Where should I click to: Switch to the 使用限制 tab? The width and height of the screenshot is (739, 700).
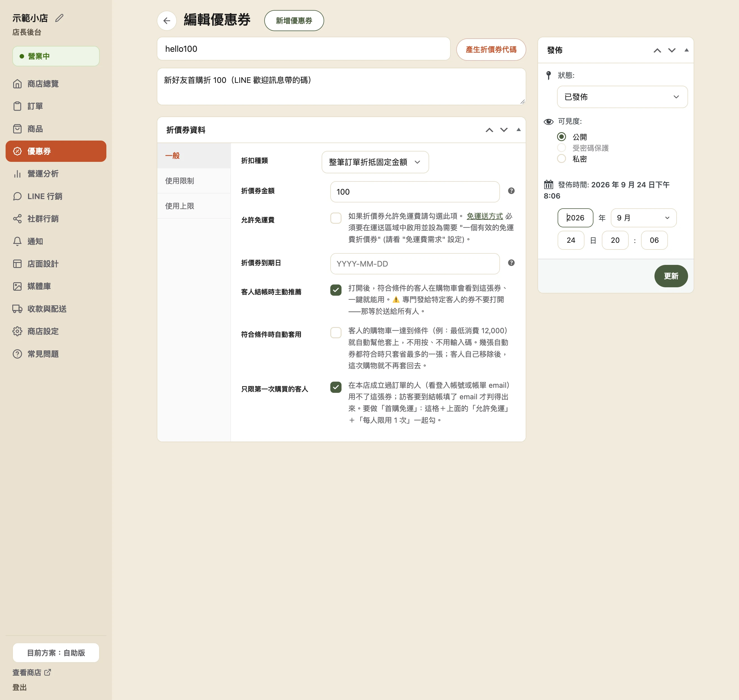(194, 181)
